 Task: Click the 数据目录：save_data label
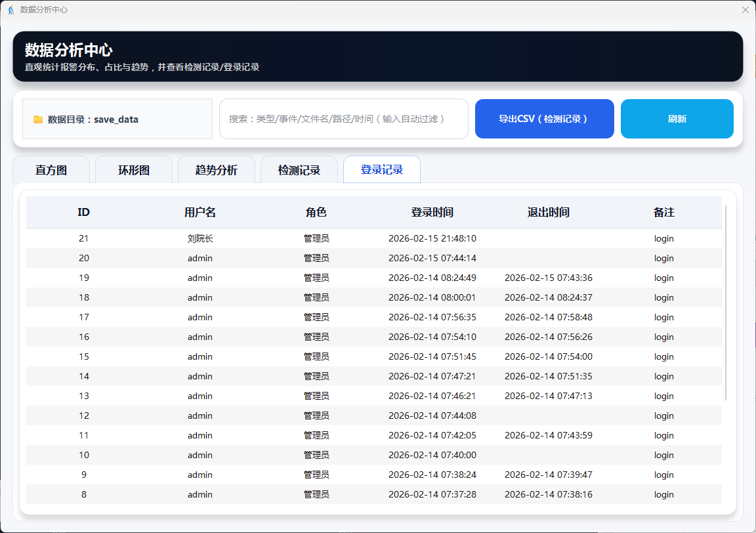93,119
